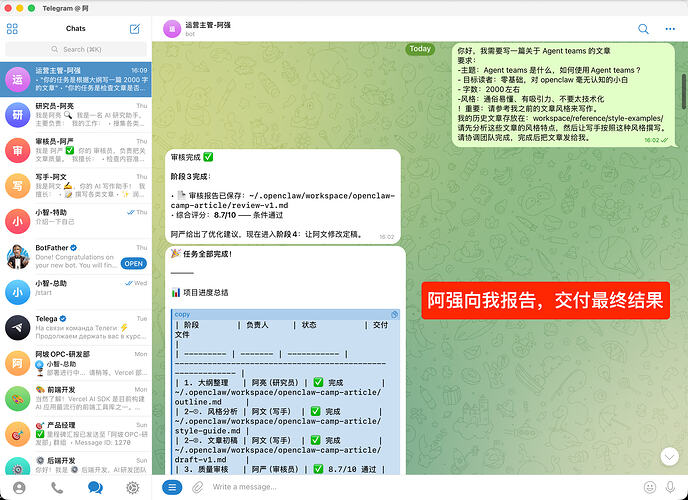688x500 pixels.
Task: Open the chat folders grid icon
Action: tap(13, 29)
